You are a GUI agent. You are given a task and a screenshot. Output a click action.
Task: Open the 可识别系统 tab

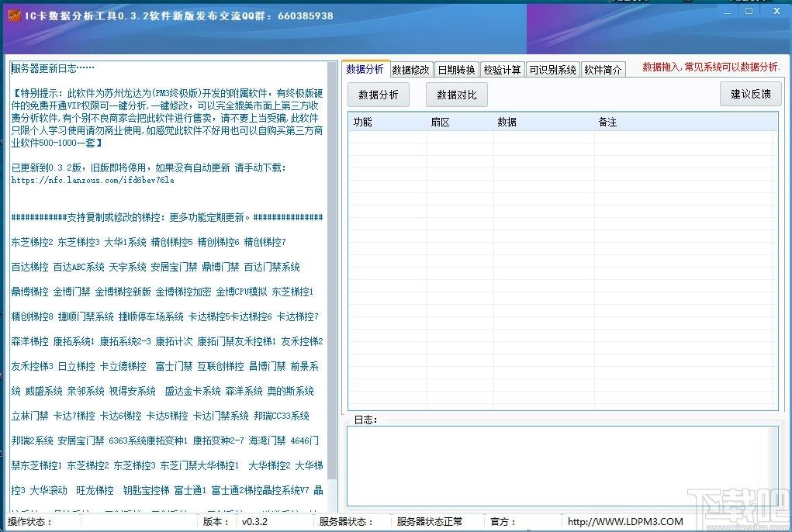(x=552, y=70)
